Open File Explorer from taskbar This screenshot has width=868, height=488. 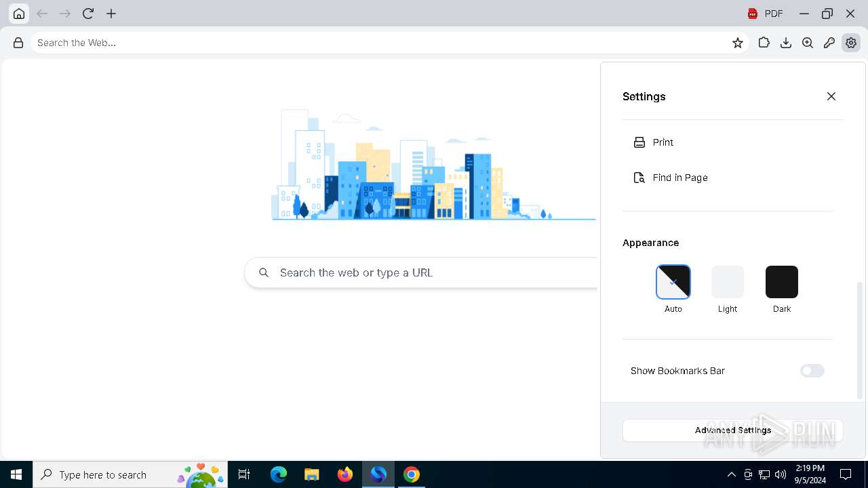(x=311, y=474)
